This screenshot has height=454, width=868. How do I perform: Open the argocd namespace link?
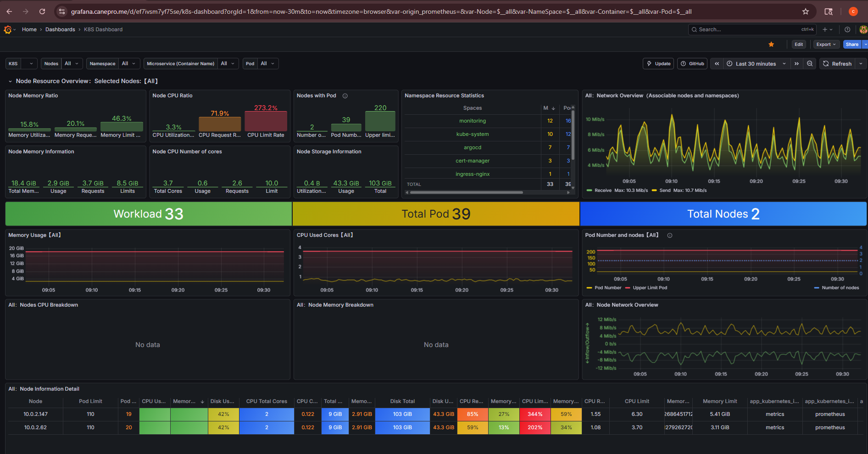tap(473, 148)
